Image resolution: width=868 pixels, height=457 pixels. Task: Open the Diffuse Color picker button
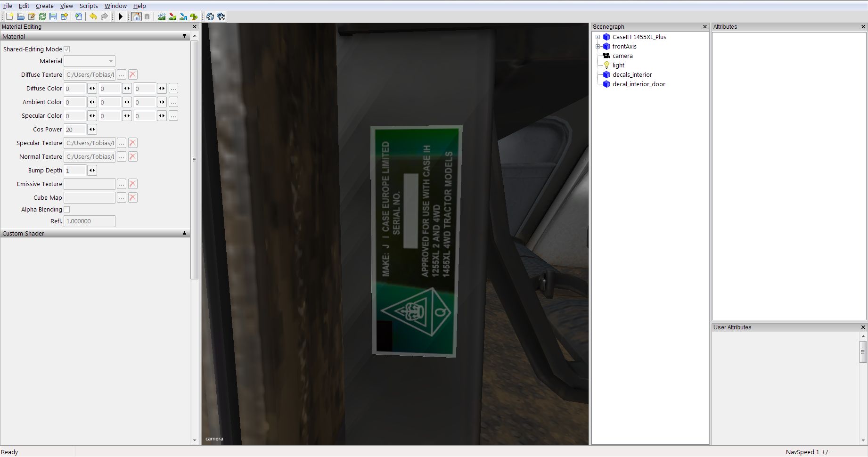point(173,88)
